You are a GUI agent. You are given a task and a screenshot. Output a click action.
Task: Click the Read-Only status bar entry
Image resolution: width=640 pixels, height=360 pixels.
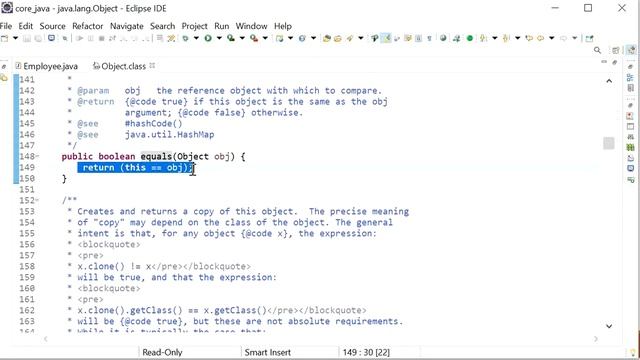(x=162, y=352)
